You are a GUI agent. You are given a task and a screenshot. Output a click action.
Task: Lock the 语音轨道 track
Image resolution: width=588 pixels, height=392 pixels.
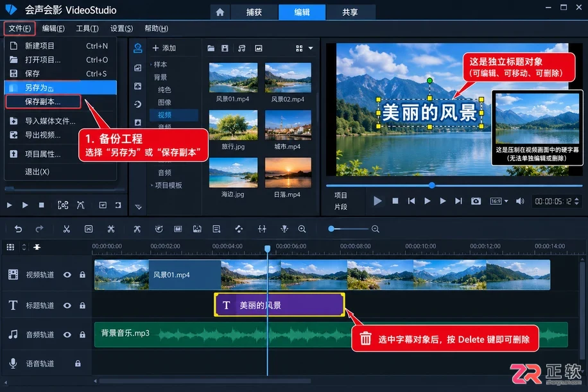point(78,363)
